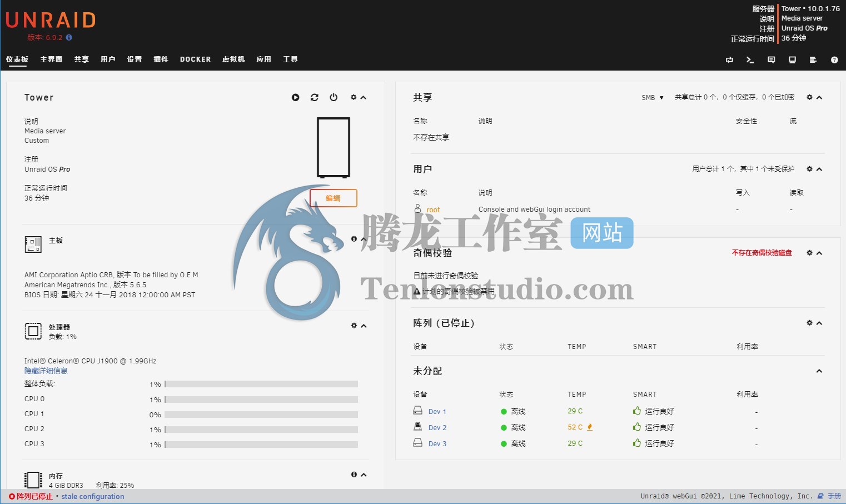Click the UNRAID logo
The width and height of the screenshot is (846, 504).
coord(51,21)
